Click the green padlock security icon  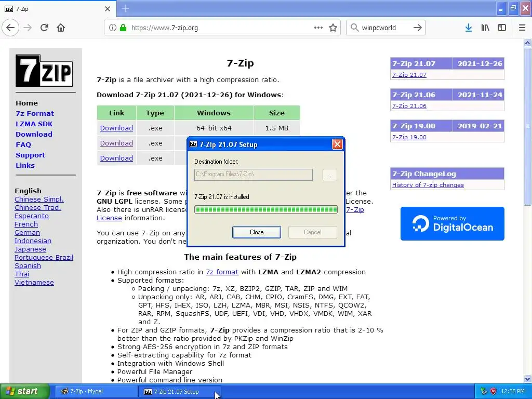click(x=123, y=28)
